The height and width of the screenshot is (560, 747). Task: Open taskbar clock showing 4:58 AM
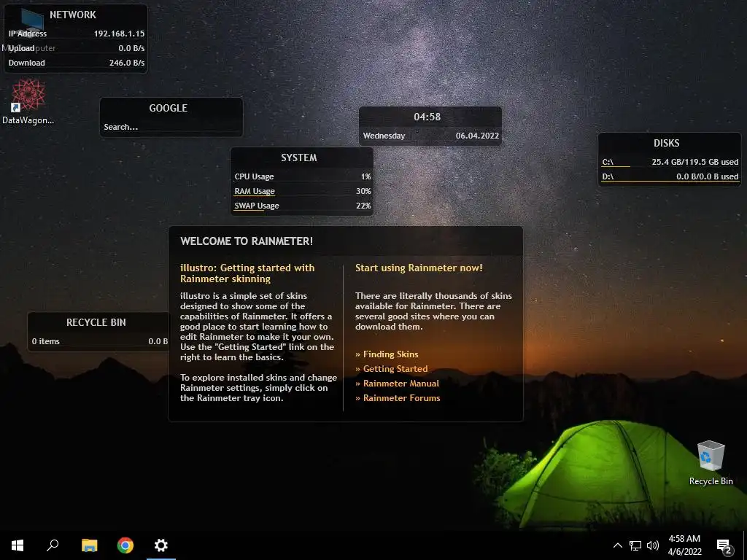click(684, 545)
